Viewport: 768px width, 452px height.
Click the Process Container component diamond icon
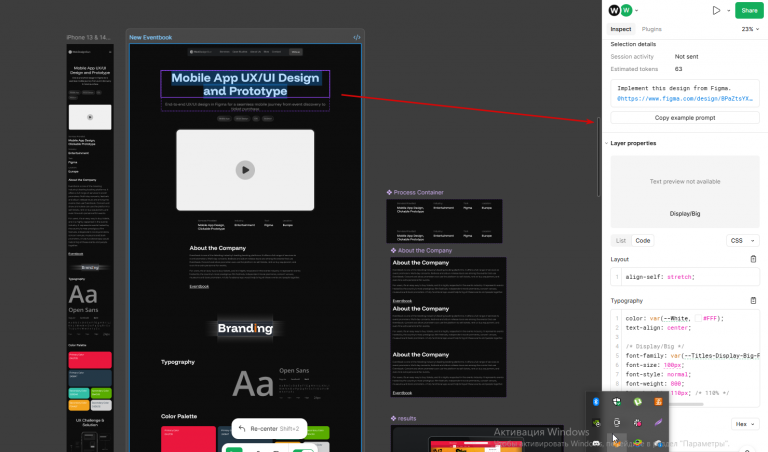[389, 192]
